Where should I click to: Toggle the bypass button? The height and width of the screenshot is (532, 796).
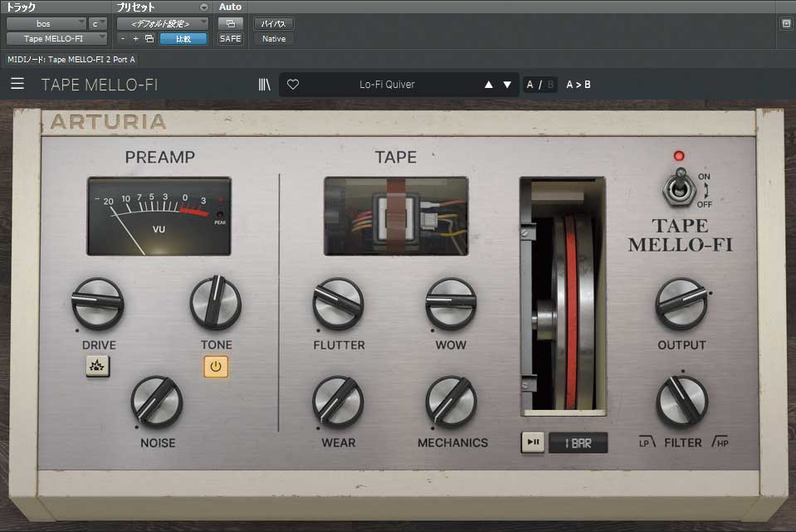coord(274,23)
